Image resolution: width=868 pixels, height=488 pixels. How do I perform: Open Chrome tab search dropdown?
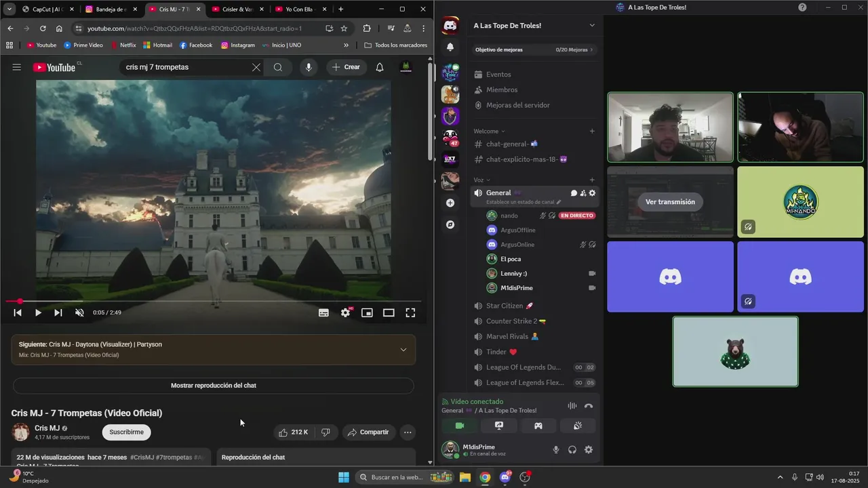click(9, 9)
